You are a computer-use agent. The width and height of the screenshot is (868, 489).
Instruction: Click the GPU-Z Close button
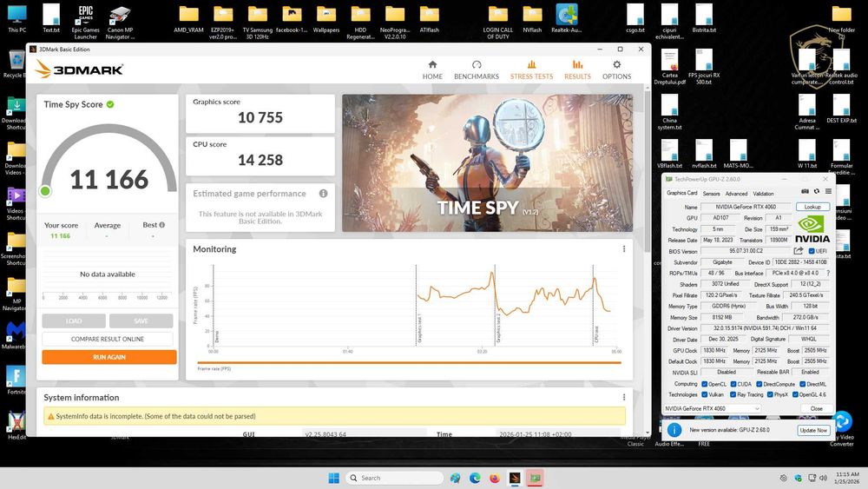click(817, 408)
